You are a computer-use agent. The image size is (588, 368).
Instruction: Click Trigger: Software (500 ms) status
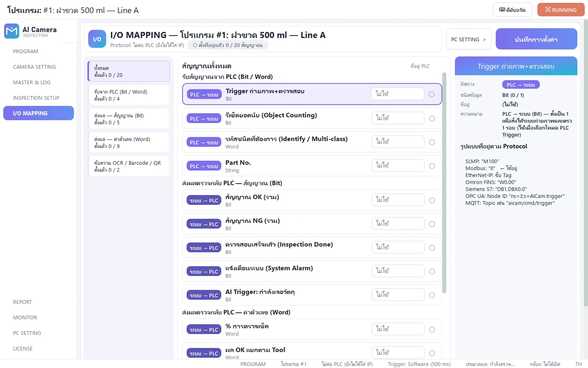pos(419,364)
